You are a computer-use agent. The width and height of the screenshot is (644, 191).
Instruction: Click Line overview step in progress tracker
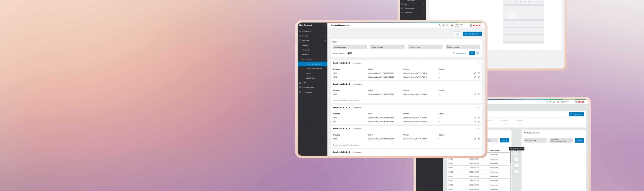[504, 121]
